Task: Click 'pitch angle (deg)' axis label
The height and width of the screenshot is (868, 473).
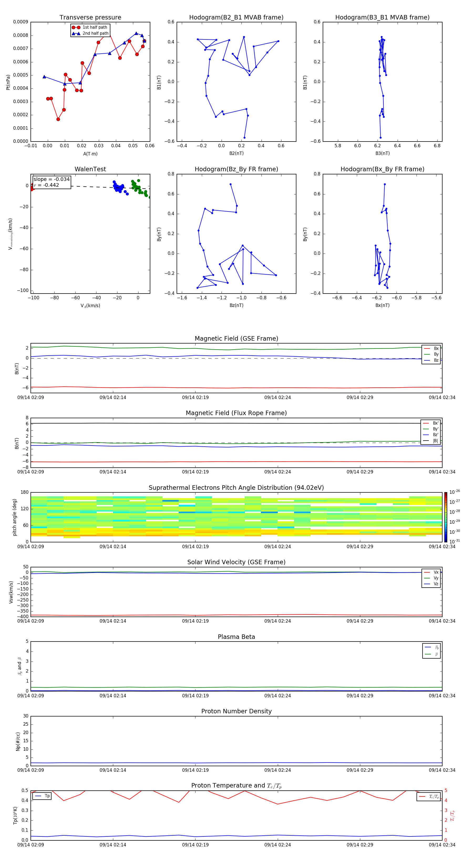Action: coord(14,517)
